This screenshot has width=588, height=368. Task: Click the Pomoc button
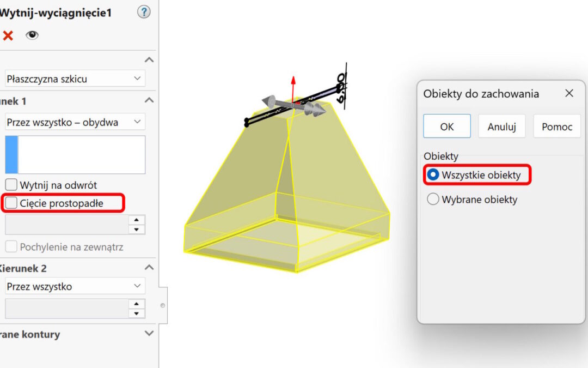pyautogui.click(x=556, y=126)
